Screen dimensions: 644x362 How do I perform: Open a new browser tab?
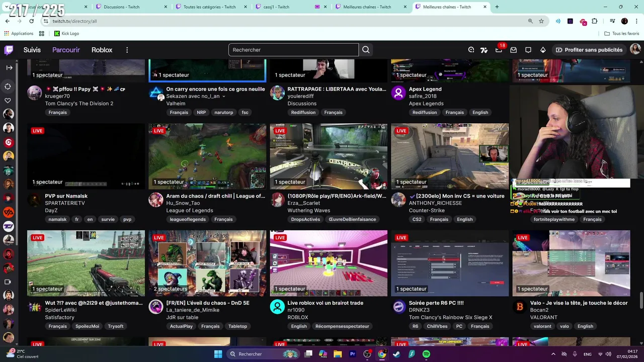(497, 7)
